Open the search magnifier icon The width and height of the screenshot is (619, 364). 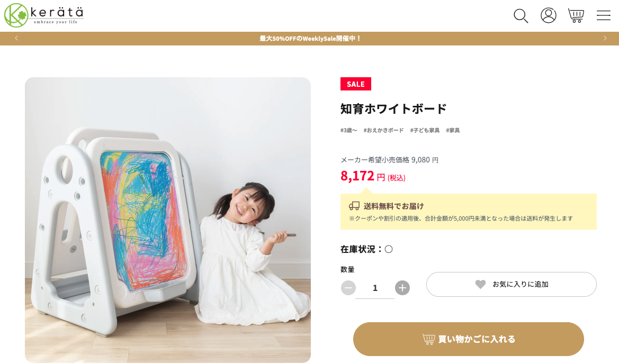pos(521,16)
